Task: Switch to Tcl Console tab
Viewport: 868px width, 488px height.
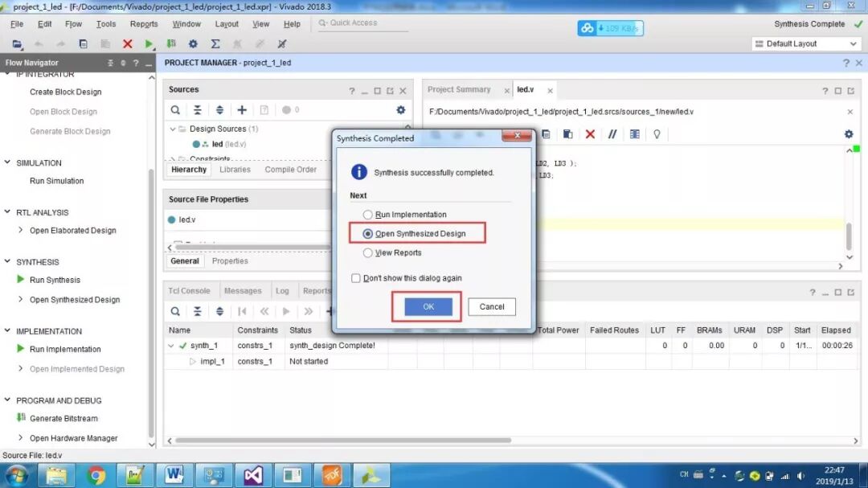Action: click(190, 291)
